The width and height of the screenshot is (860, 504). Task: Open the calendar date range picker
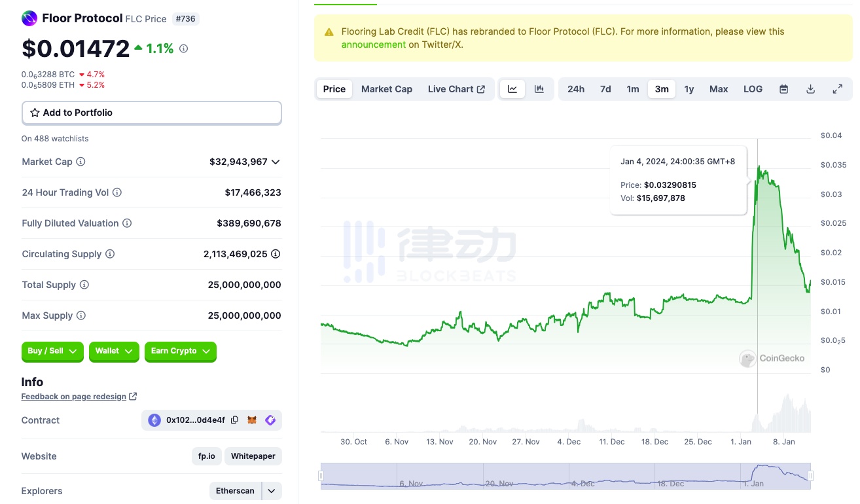point(783,89)
